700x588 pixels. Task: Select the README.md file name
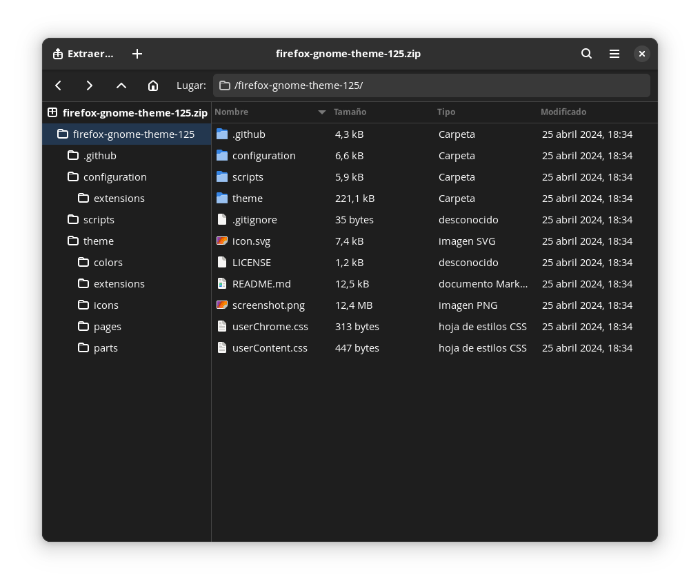pos(261,284)
